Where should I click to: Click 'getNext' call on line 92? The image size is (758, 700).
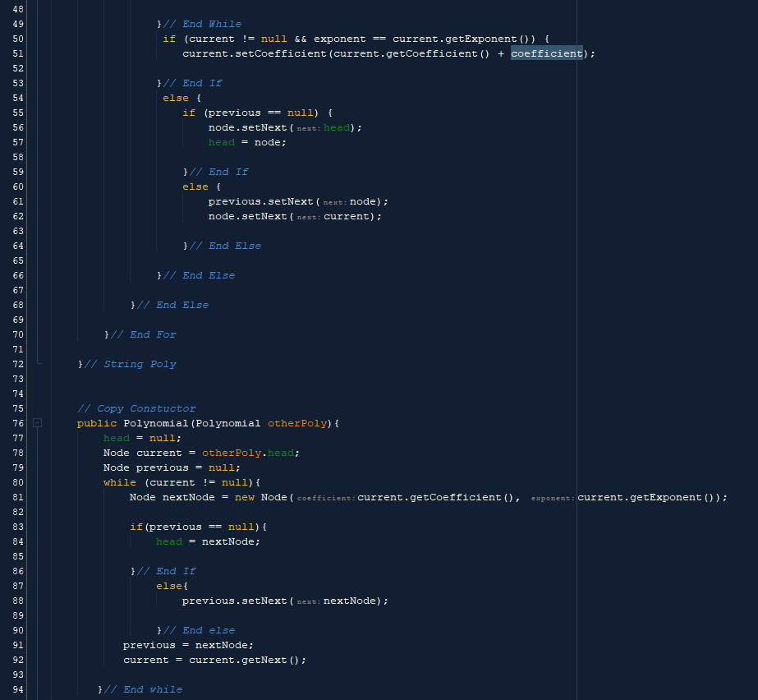point(264,660)
